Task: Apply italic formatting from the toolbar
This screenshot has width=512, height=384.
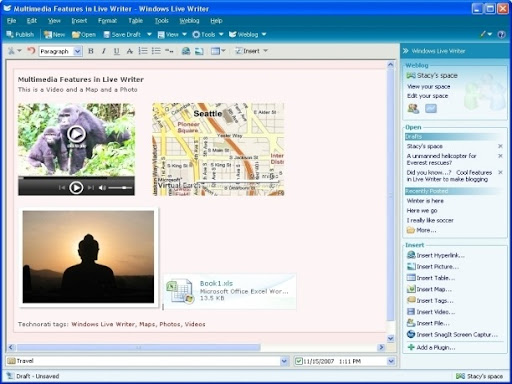Action: 104,51
